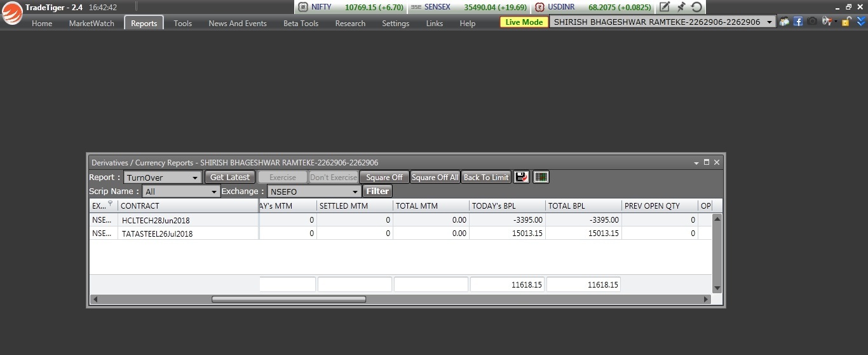This screenshot has height=355, width=868.
Task: Open the Links menu
Action: [435, 23]
